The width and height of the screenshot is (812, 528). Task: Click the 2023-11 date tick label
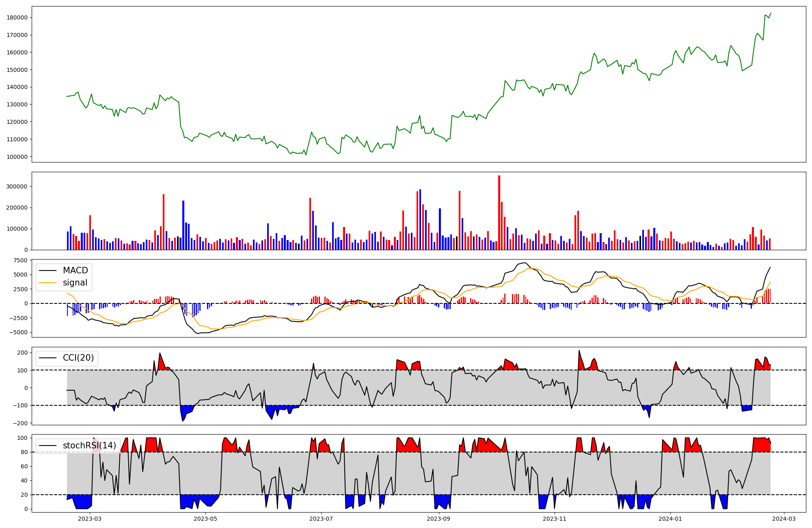pos(555,519)
